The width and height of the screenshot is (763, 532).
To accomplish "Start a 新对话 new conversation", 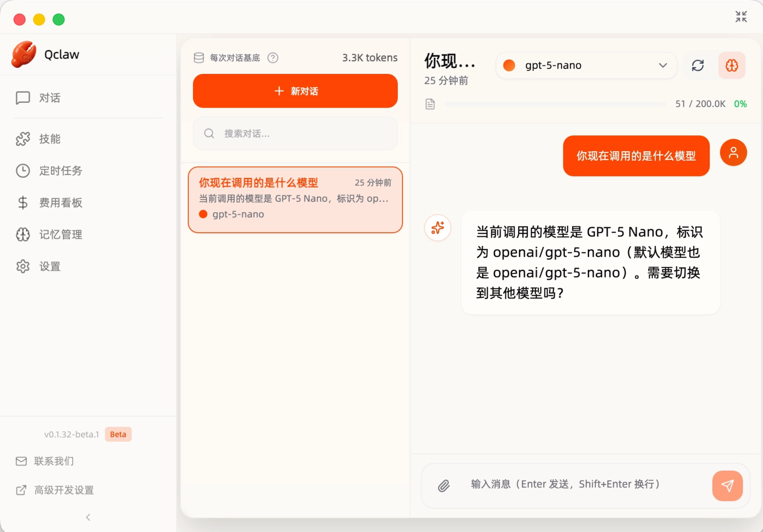I will point(295,91).
